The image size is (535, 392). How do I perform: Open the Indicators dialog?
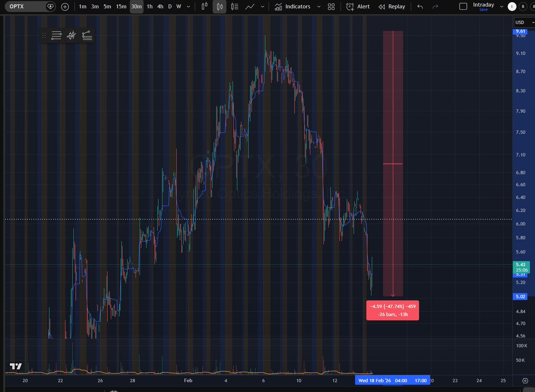(x=293, y=7)
